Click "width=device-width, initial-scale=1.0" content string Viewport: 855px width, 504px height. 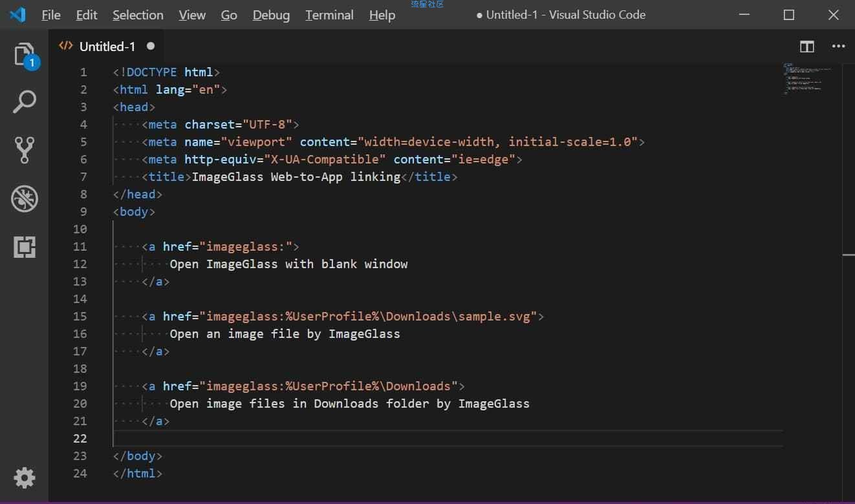pos(497,142)
